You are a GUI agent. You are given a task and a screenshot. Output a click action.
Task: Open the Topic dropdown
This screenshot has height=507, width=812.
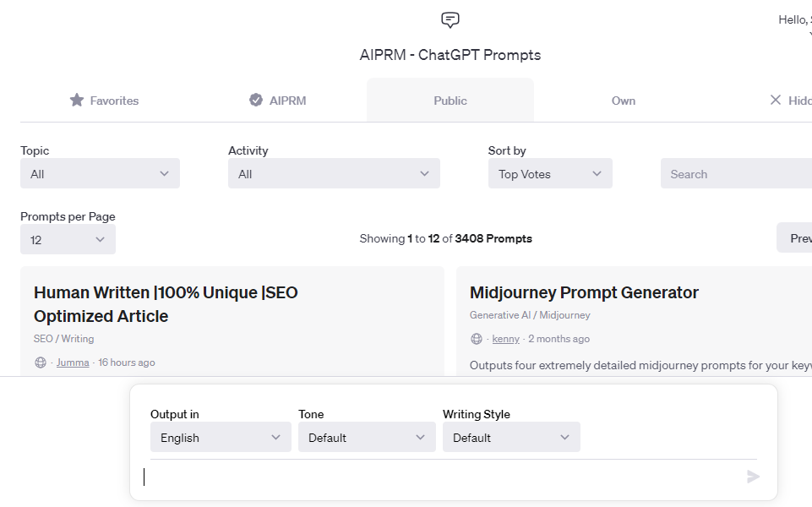pyautogui.click(x=100, y=173)
